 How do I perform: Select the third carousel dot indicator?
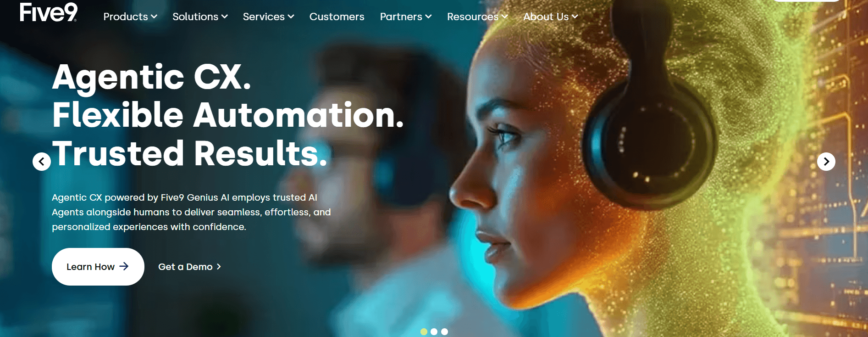click(444, 331)
